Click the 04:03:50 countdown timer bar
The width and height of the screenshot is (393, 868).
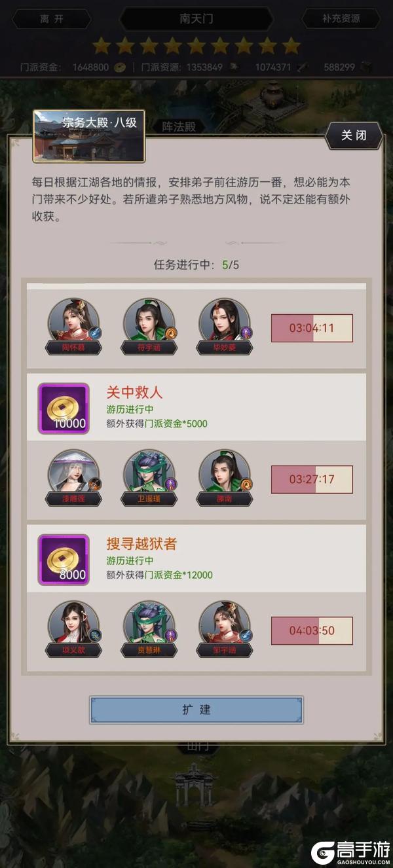click(x=312, y=631)
